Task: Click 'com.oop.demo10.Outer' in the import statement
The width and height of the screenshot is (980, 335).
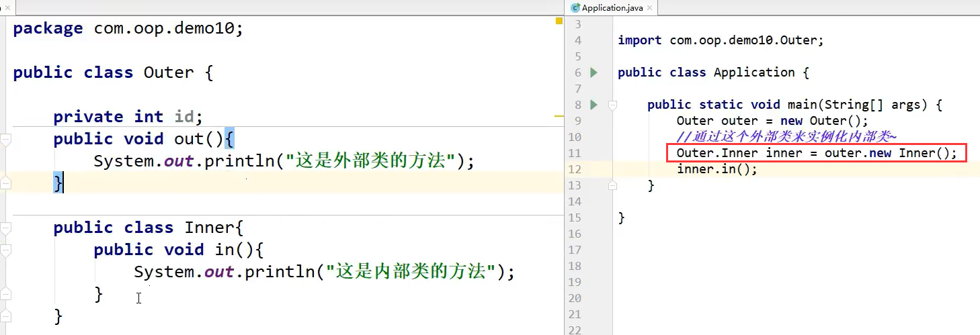Action: coord(743,40)
